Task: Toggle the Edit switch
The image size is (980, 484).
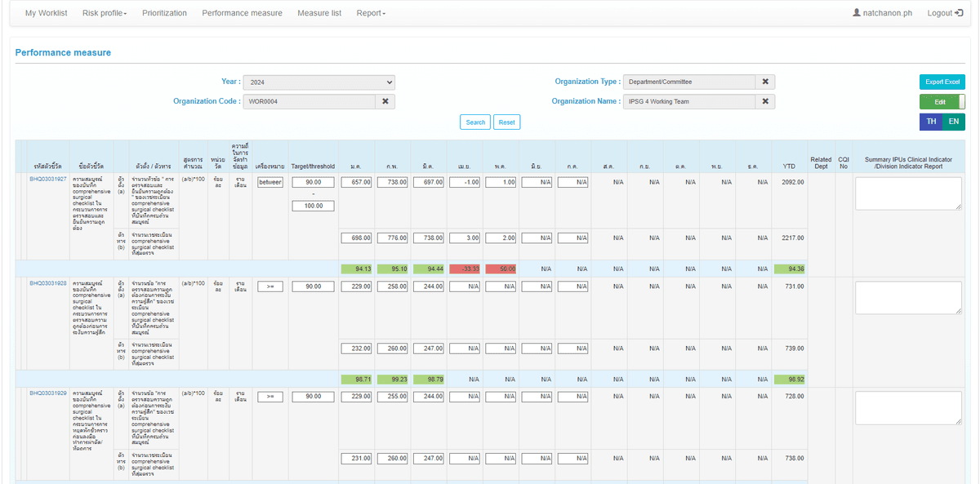Action: click(x=942, y=102)
